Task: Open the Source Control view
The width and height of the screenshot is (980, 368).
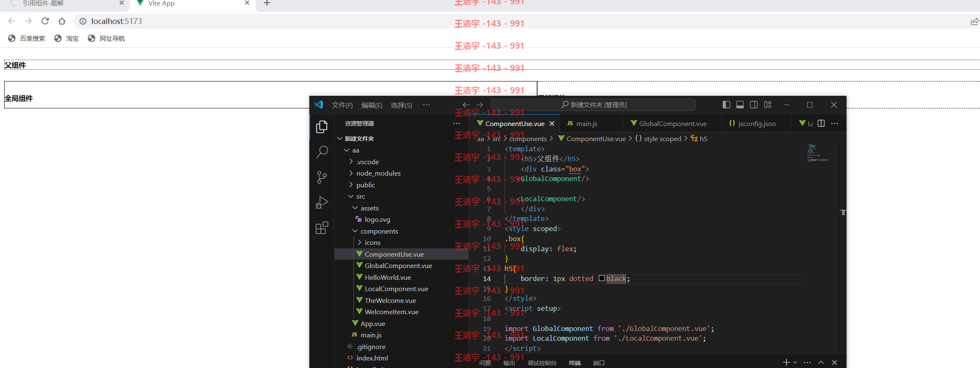Action: [x=321, y=177]
